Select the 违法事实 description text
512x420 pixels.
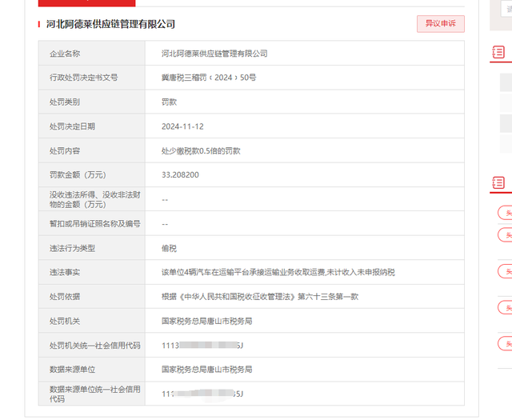[278, 272]
